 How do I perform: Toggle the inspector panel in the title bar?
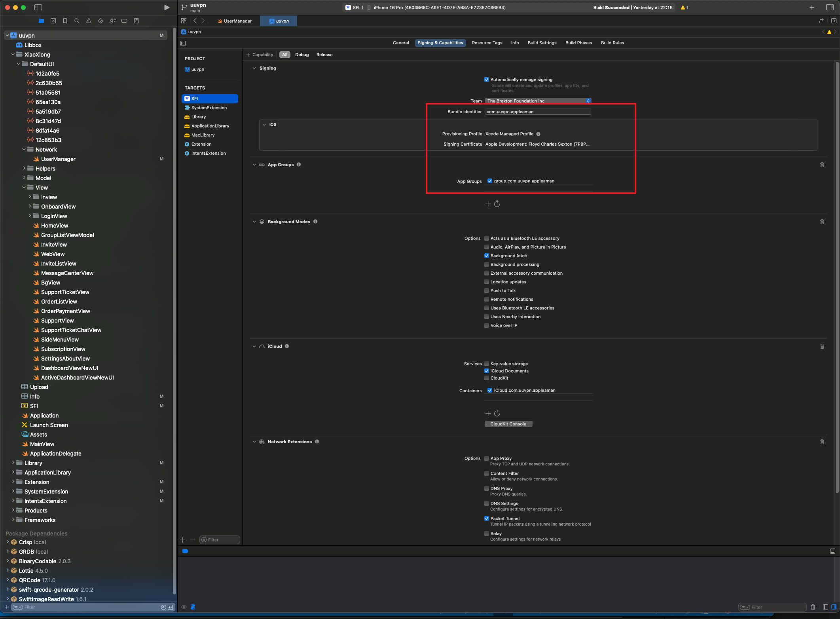[x=830, y=8]
